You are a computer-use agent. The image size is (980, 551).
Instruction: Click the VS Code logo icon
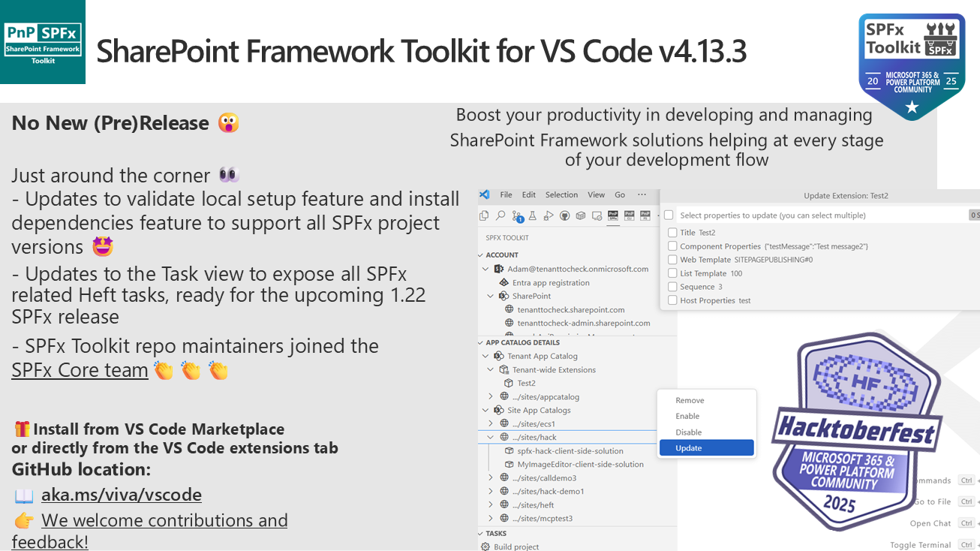click(x=485, y=194)
